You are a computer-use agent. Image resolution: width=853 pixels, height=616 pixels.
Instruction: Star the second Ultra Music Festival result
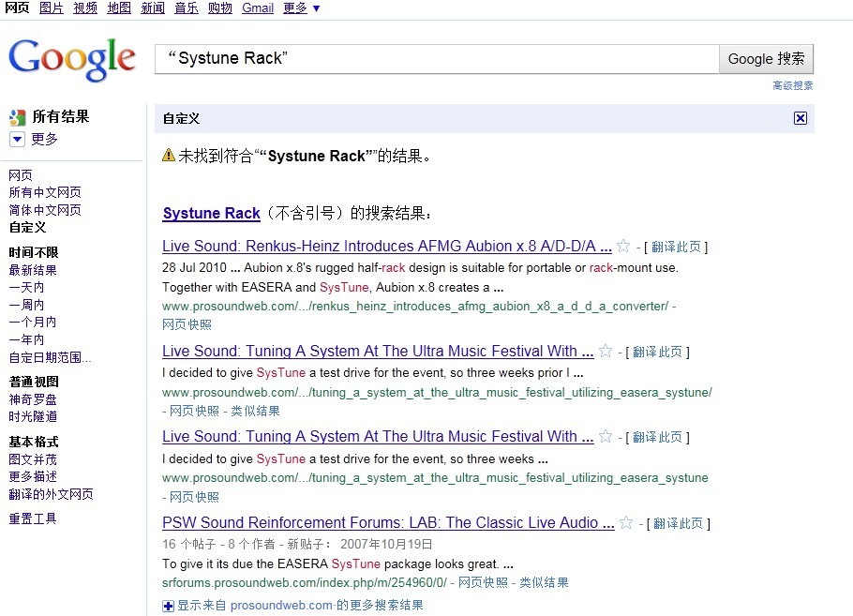click(605, 436)
